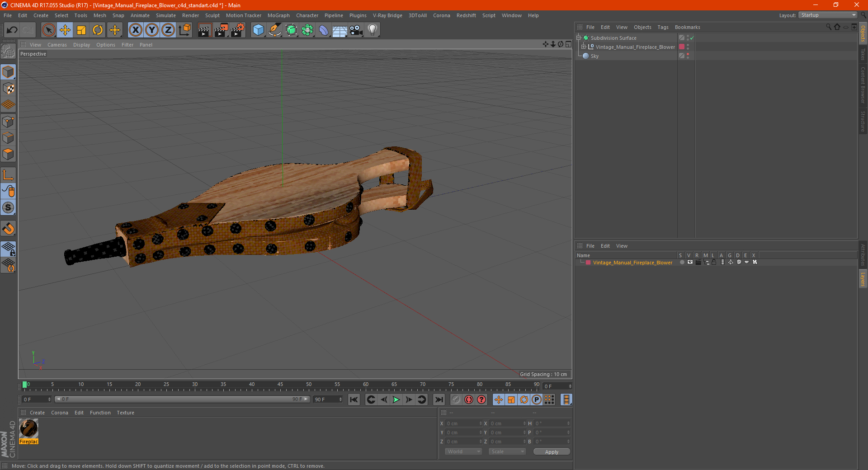The image size is (868, 470).
Task: Enable the Tweak mouse mode icon
Action: coord(8,191)
